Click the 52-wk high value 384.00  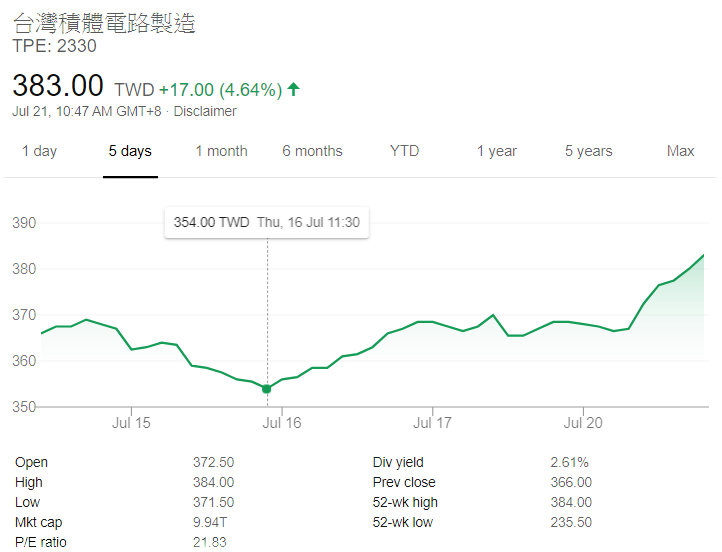(x=571, y=502)
